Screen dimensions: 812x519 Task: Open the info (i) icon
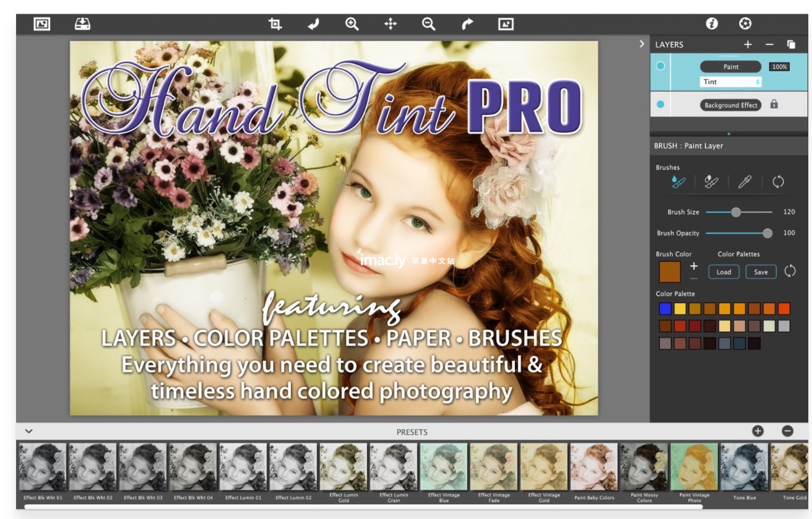(x=712, y=24)
